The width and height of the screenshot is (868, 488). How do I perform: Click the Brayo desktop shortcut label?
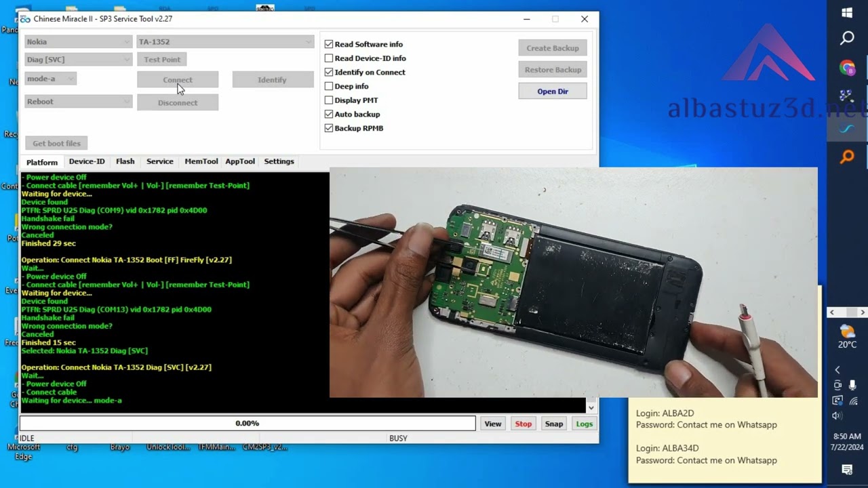click(120, 447)
